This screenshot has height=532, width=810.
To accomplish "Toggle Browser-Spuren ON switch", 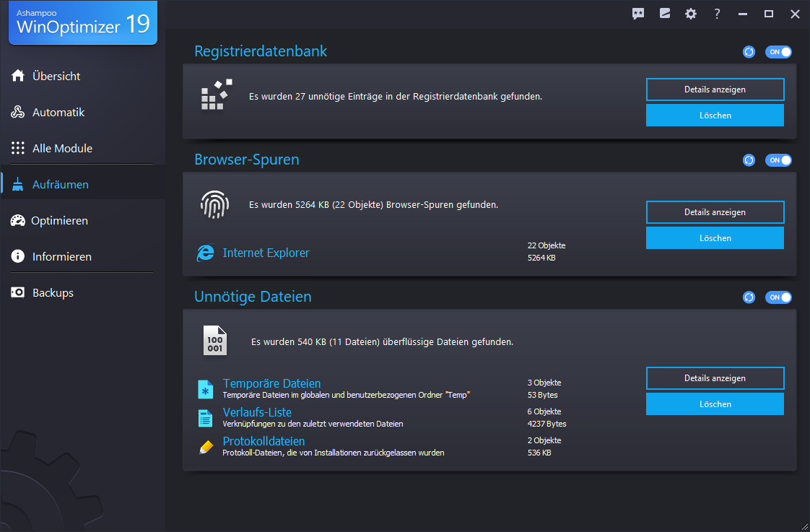I will pyautogui.click(x=778, y=160).
